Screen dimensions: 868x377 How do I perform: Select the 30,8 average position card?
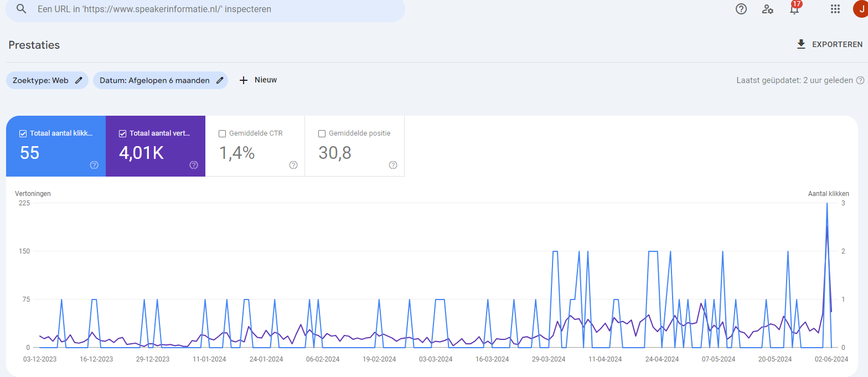(355, 146)
